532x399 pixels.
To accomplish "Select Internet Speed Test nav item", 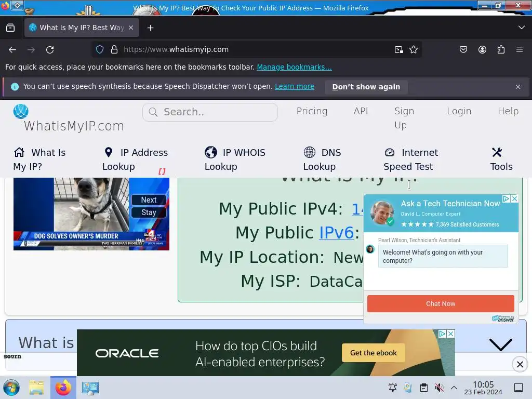I will [x=410, y=159].
